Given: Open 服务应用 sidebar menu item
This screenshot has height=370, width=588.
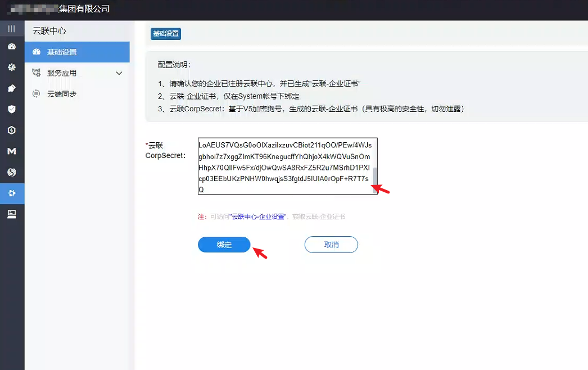Looking at the screenshot, I should coord(77,73).
